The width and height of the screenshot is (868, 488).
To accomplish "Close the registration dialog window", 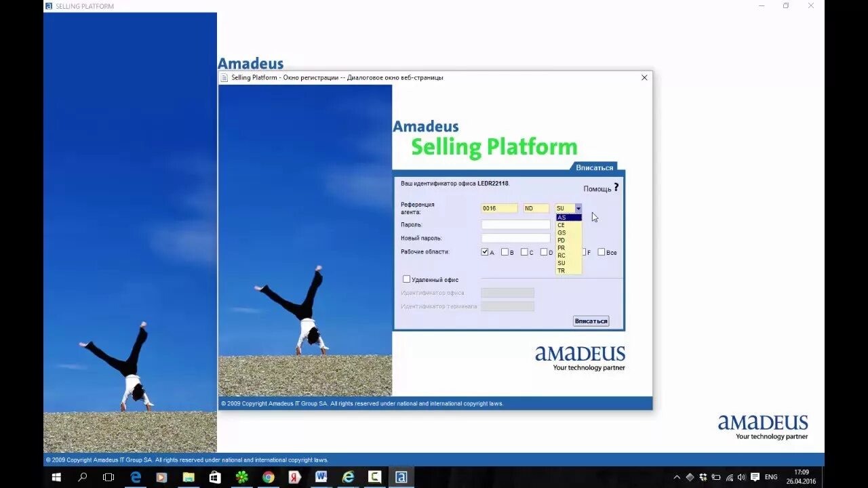I will click(644, 77).
